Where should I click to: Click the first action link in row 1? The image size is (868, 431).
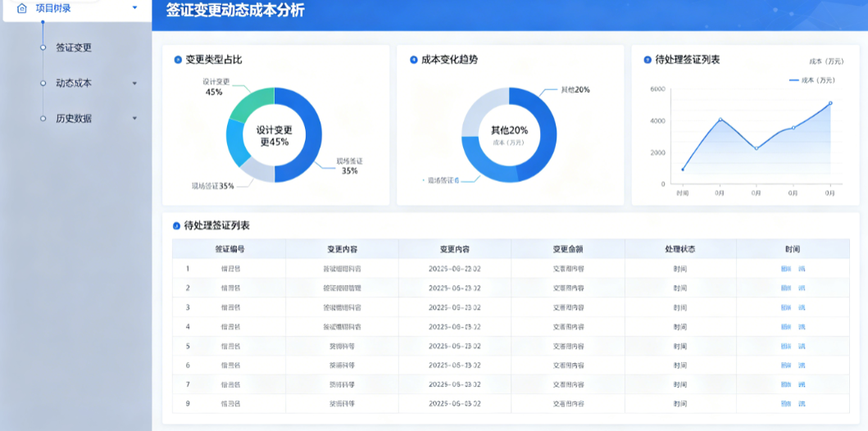coord(785,269)
